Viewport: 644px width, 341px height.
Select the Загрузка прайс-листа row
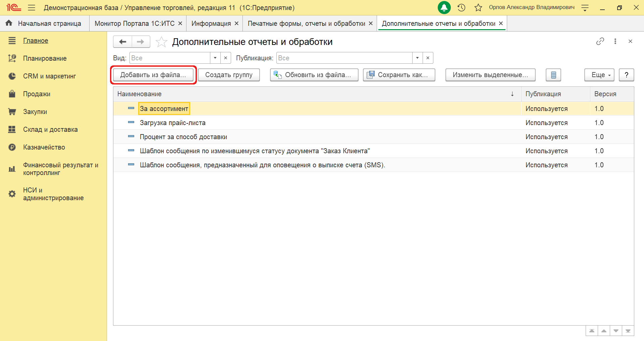tap(172, 123)
